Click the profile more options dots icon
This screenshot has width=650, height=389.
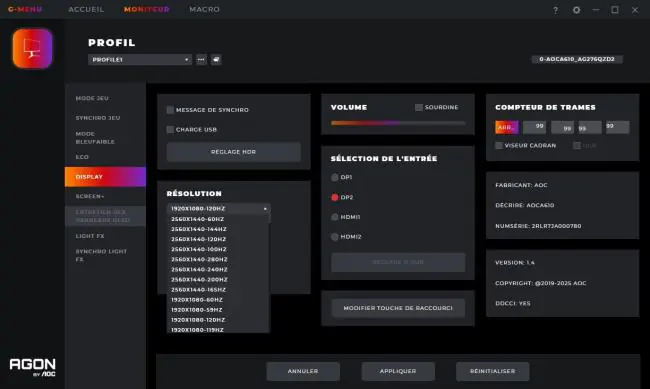[201, 60]
